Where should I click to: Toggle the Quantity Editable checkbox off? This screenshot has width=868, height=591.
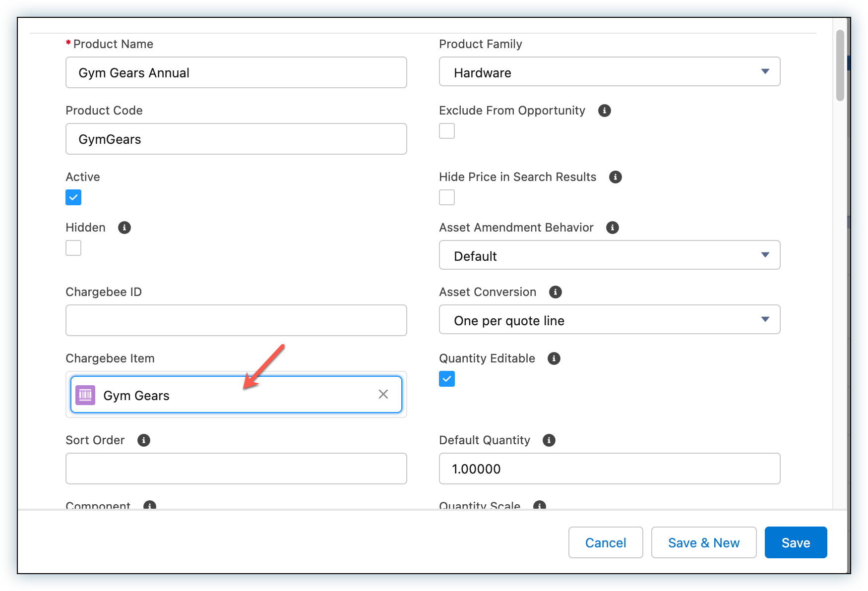[447, 379]
